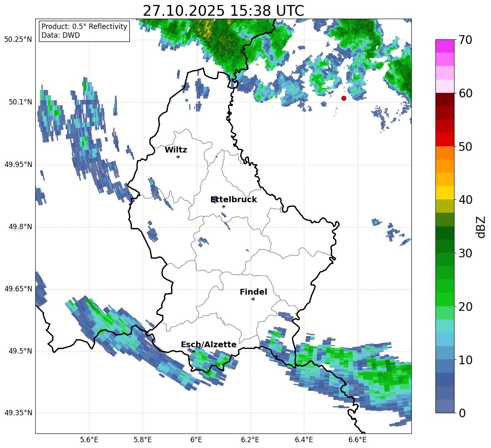Screen dimensions: 491x448
Task: Click the magenta top colorbar segment
Action: point(445,46)
